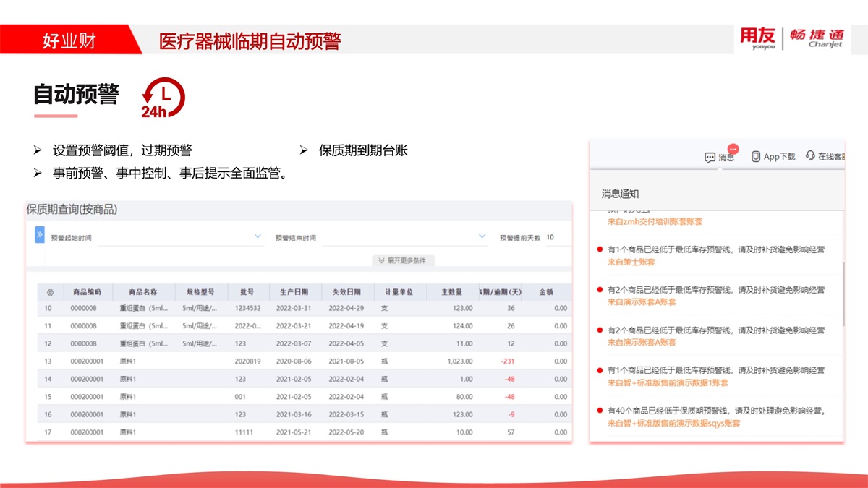Click the message panel vertical scrollbar

[x=842, y=293]
